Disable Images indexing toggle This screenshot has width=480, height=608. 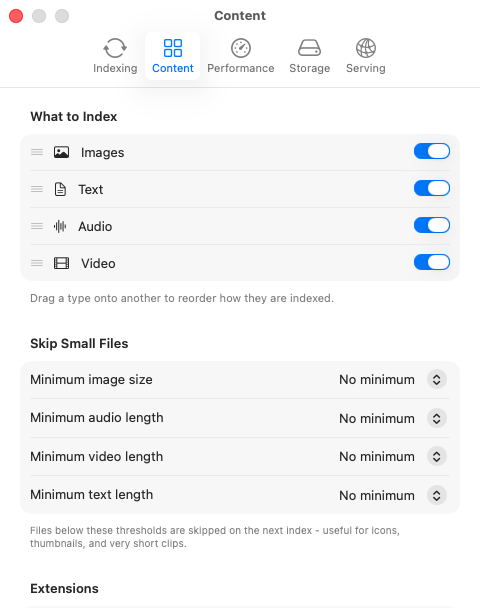[432, 151]
